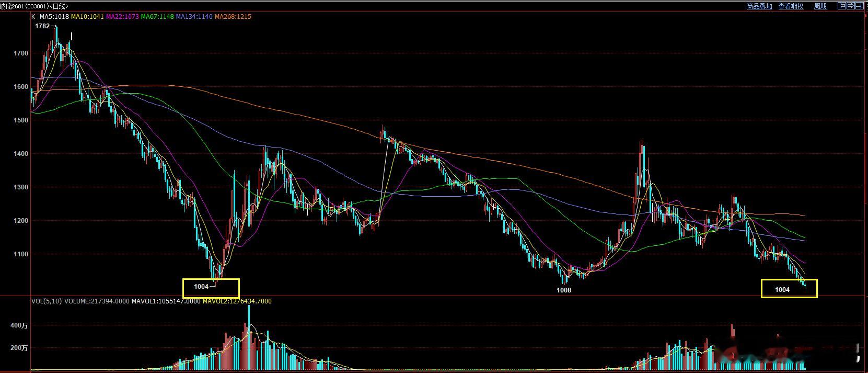The image size is (868, 373).
Task: Select the MA134:1140 indicator label
Action: pos(194,17)
